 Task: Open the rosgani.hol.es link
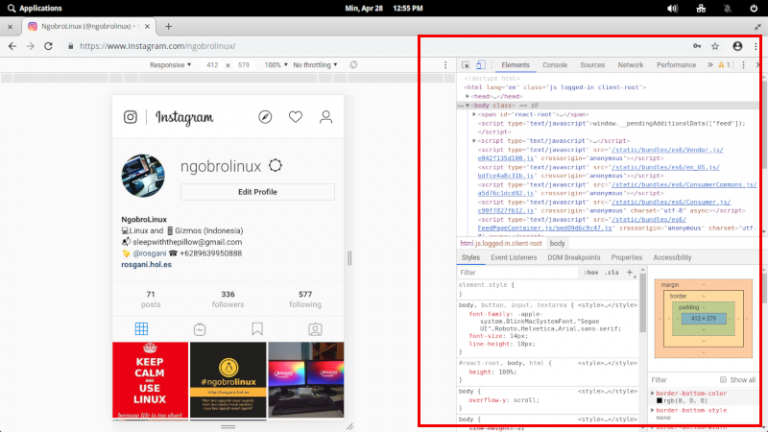(146, 264)
